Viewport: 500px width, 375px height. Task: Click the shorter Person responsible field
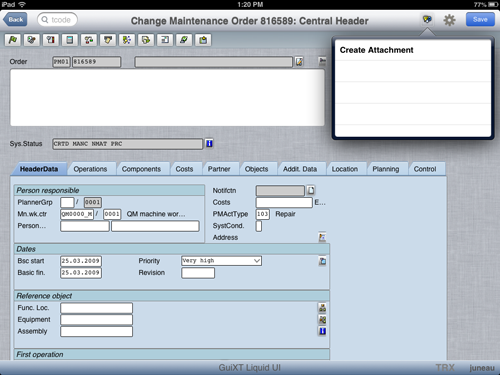click(x=85, y=226)
